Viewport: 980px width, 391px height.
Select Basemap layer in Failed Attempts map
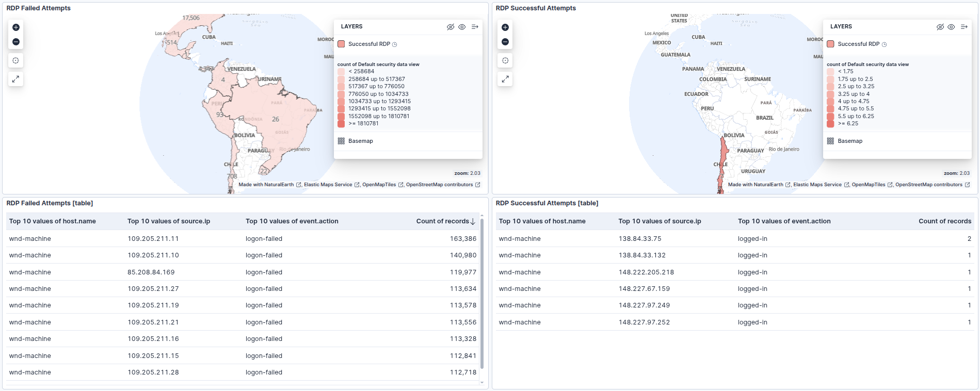click(x=361, y=141)
